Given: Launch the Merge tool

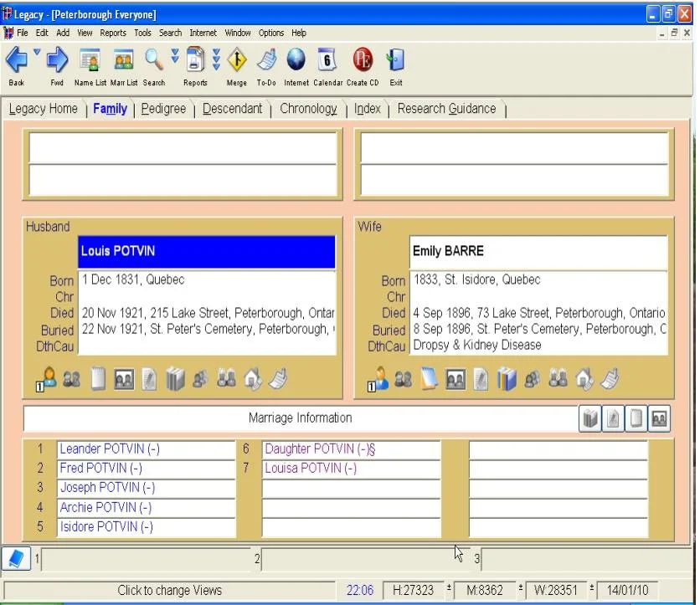Looking at the screenshot, I should tap(237, 59).
